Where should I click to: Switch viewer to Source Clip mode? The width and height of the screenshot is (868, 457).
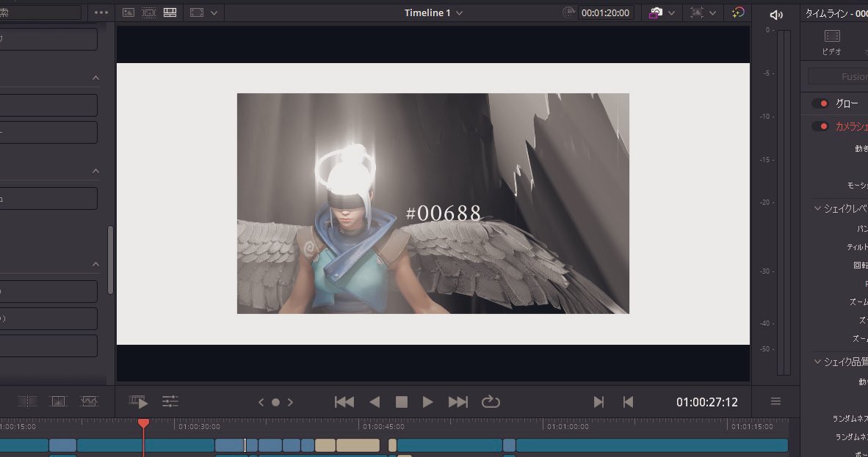pos(129,12)
